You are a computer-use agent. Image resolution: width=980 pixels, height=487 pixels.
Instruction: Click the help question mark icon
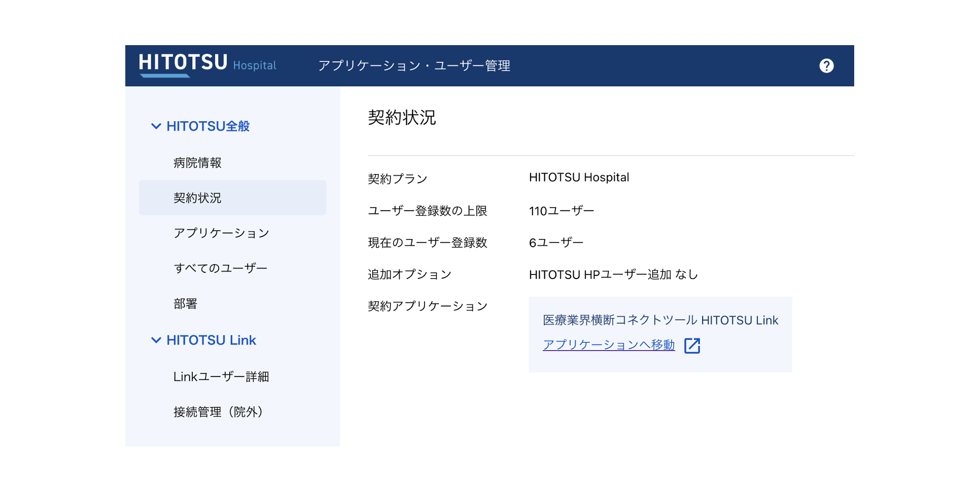point(826,66)
